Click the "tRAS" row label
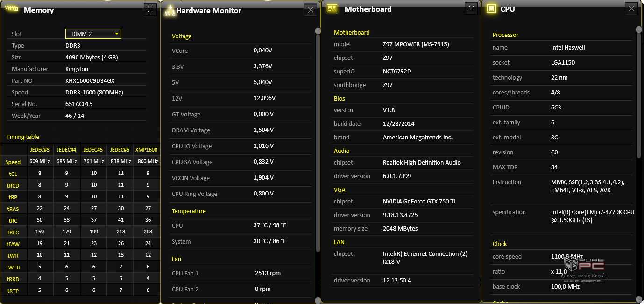 [13, 209]
